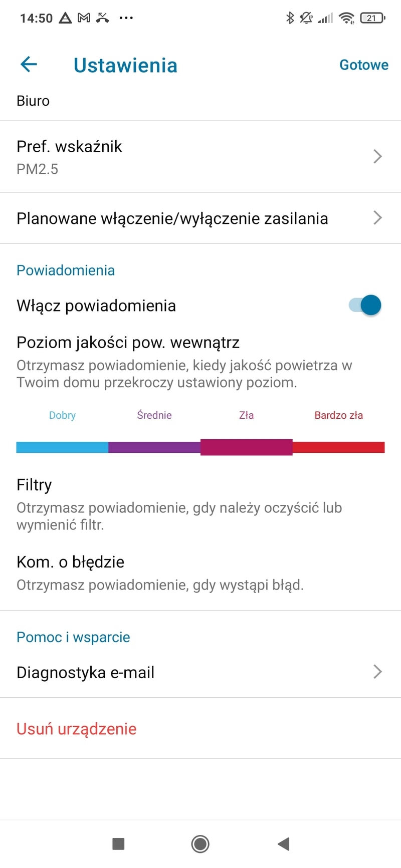Tap the Android recent apps square
Screen dimensions: 401x868
point(118,843)
